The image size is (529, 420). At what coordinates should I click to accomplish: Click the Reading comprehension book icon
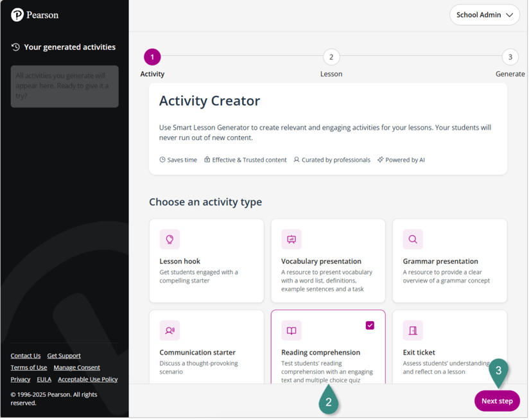point(291,331)
